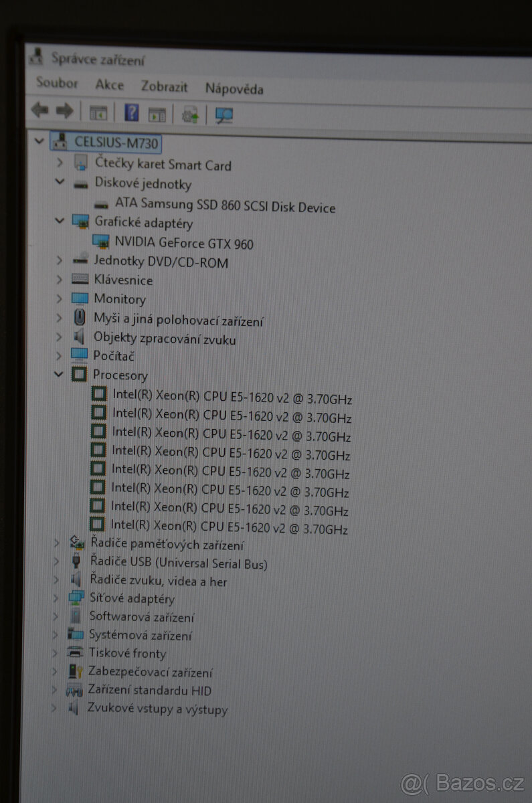The image size is (532, 803).
Task: Click the Jednotky DVD/CD-ROM drive icon
Action: tap(80, 260)
